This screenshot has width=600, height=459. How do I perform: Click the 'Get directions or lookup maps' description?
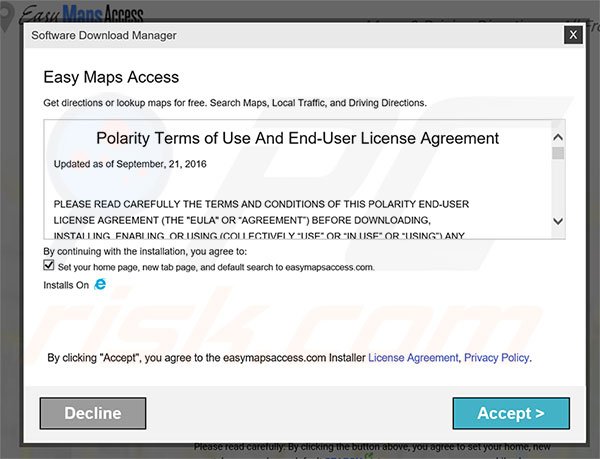[x=235, y=103]
